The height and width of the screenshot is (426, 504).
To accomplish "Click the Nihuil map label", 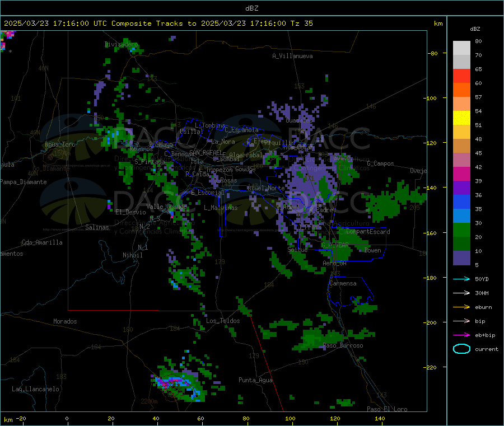I will [x=132, y=255].
